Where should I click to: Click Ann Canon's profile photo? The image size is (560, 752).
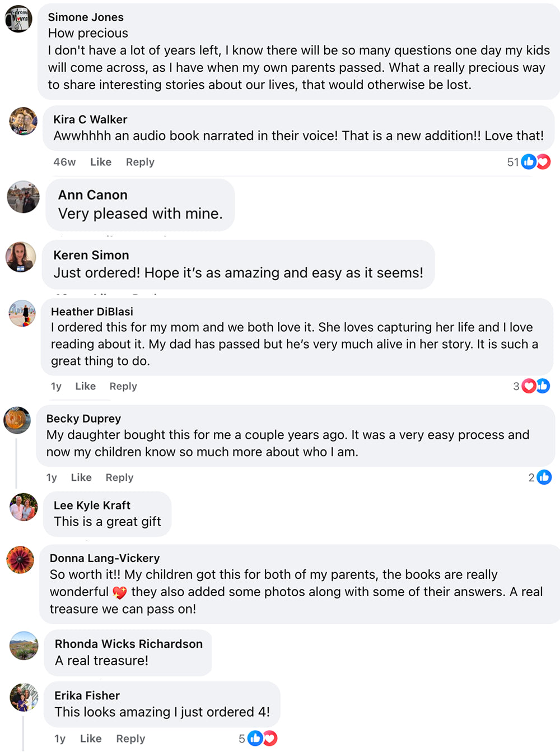coord(23,197)
